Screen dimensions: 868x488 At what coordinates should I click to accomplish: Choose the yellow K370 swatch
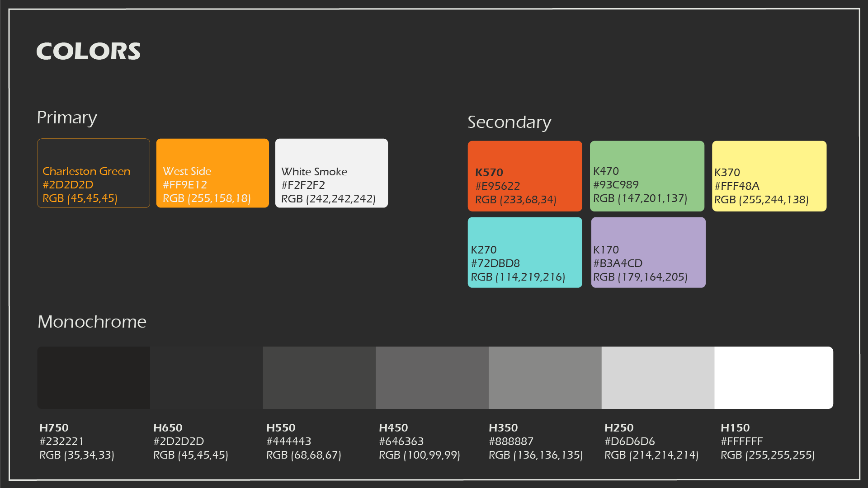[x=769, y=176]
